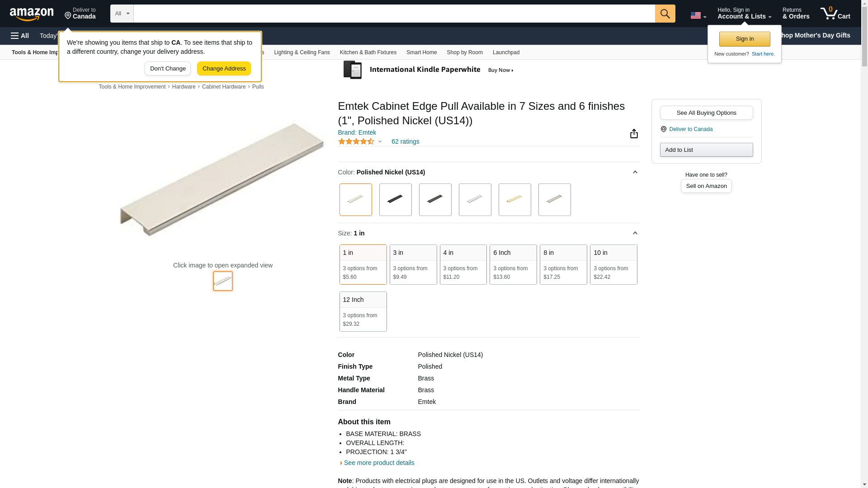The image size is (868, 488).
Task: Select the second black finish color swatch
Action: (x=435, y=200)
